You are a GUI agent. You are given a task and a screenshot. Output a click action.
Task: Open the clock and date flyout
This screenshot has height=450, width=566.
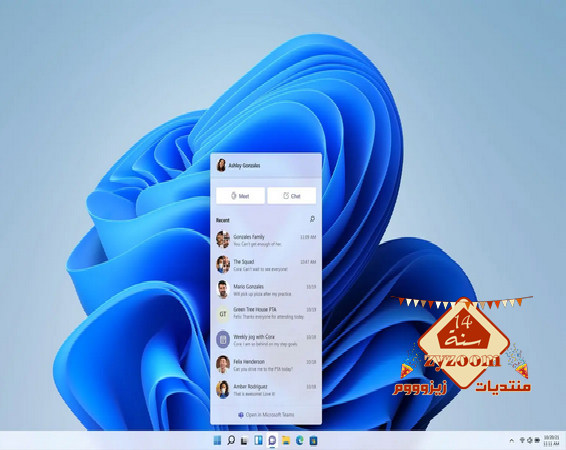coord(551,440)
